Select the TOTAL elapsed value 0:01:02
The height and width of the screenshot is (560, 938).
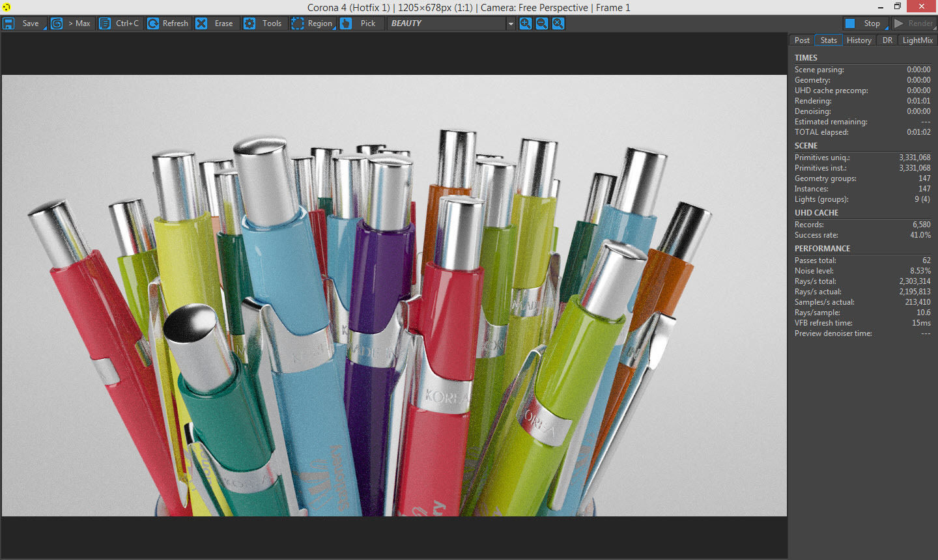[x=918, y=132]
